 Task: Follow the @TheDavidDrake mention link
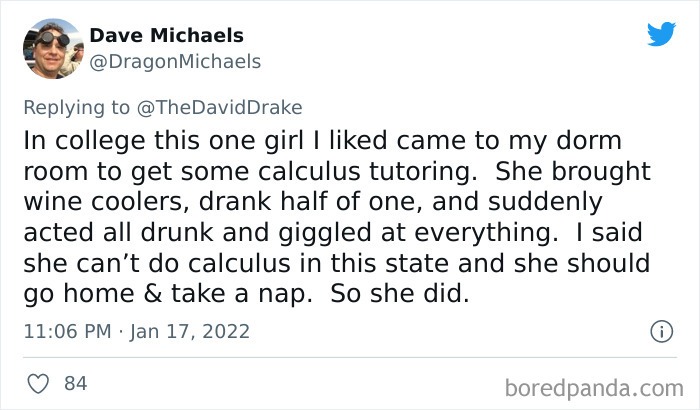click(220, 108)
